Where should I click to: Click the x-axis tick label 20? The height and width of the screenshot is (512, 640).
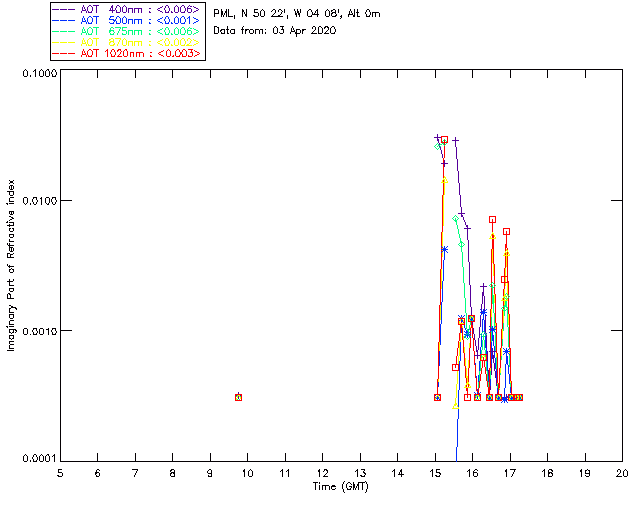(x=621, y=472)
